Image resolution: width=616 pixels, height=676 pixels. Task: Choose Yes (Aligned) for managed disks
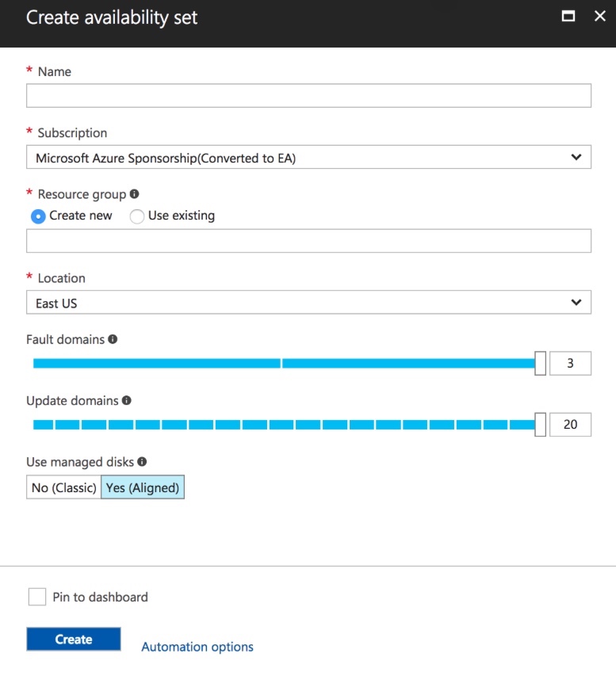click(143, 488)
